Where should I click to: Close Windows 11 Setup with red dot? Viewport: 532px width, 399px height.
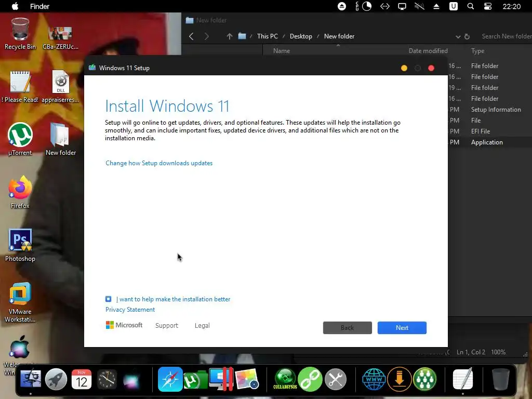tap(431, 68)
